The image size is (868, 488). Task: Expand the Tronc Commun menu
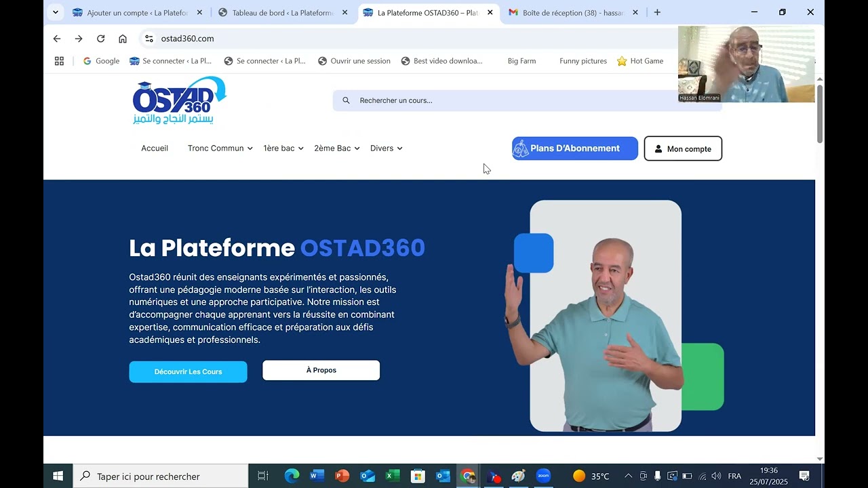(220, 148)
